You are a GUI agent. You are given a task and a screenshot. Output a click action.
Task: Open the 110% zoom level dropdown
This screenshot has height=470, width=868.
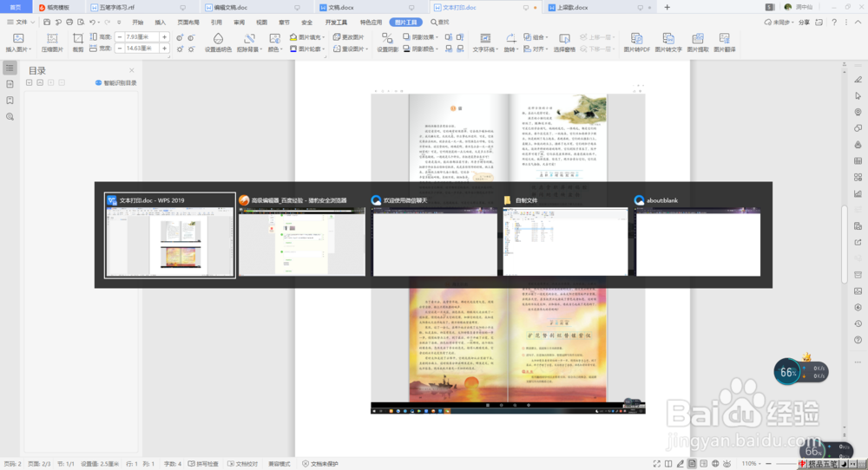tap(751, 464)
